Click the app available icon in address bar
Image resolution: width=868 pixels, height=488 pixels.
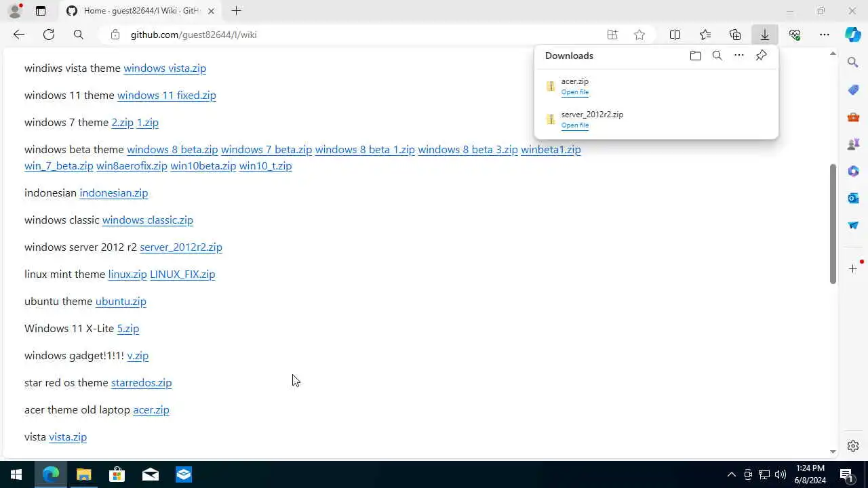[x=612, y=35]
